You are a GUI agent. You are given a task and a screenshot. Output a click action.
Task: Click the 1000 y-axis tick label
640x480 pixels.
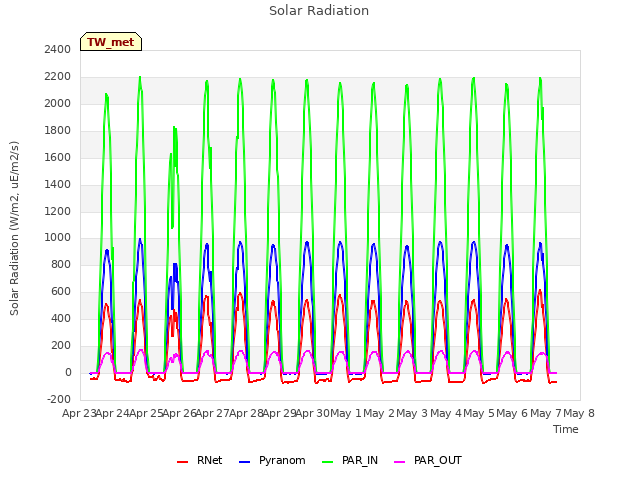pyautogui.click(x=58, y=238)
